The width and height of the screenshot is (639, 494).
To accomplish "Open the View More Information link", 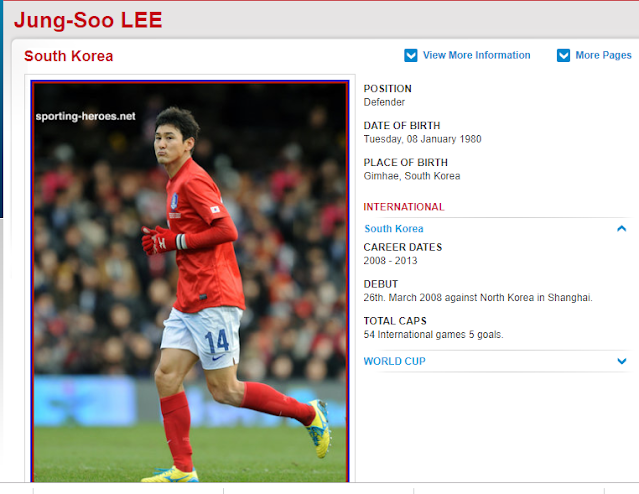I will 476,55.
